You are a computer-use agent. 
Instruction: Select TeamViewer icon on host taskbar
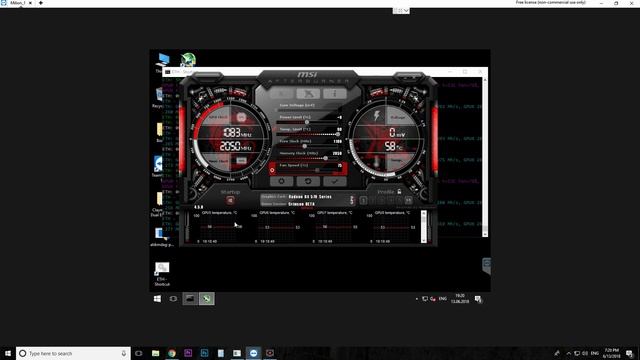click(253, 353)
